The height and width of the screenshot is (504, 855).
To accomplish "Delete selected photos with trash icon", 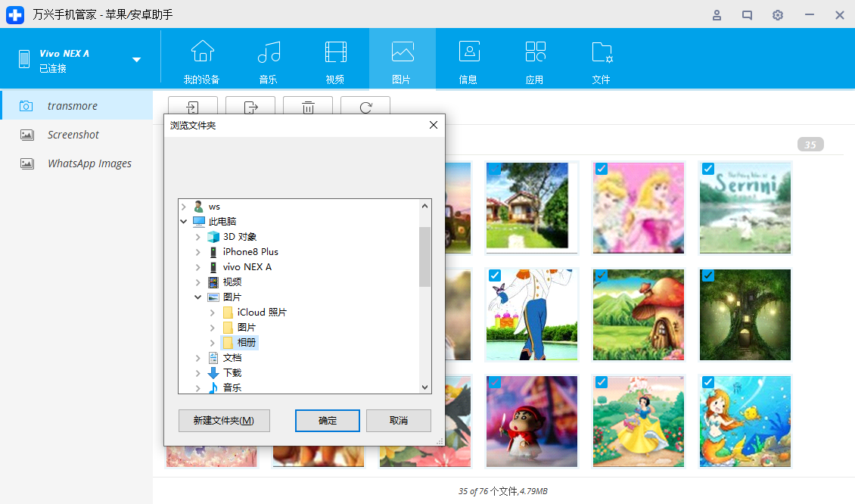I will [307, 108].
